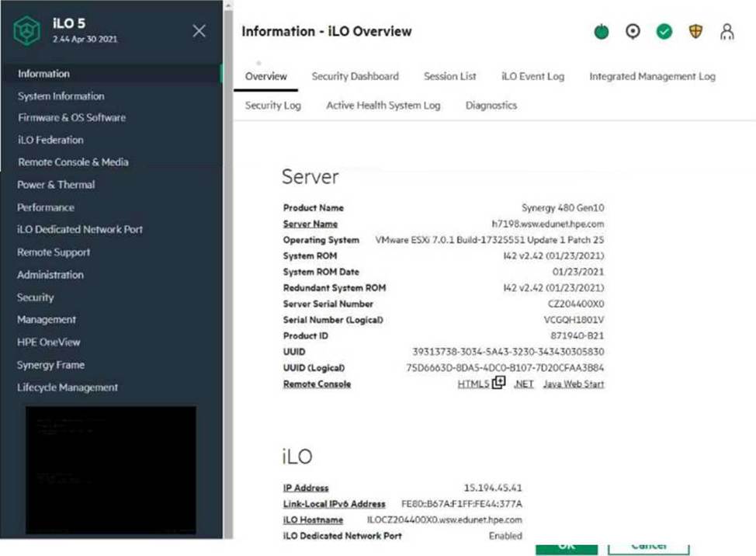Click the serial number CZ204400X0
Image resolution: width=756 pixels, height=556 pixels.
(576, 304)
